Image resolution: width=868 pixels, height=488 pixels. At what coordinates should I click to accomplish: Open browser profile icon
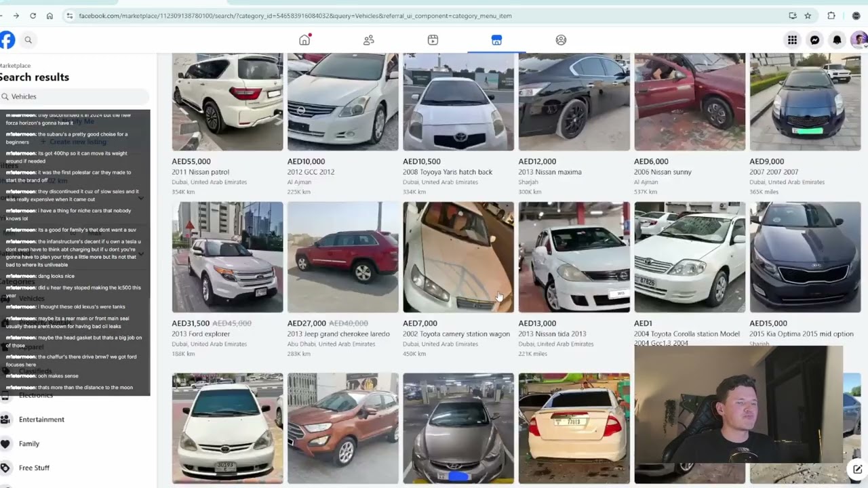pos(856,16)
